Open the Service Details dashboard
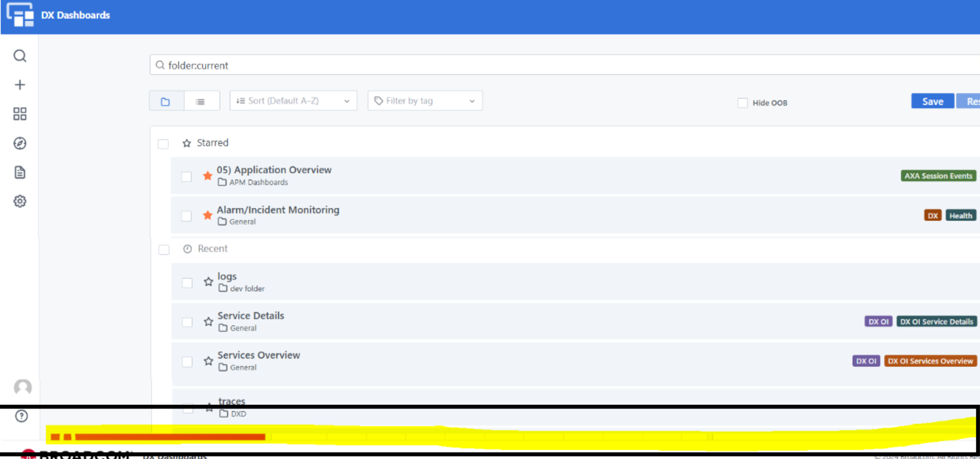The image size is (980, 459). [251, 315]
